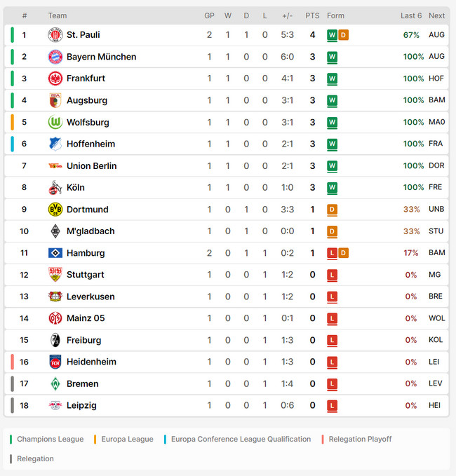Click Bayern München's green W form badge
The width and height of the screenshot is (456, 476).
(332, 57)
